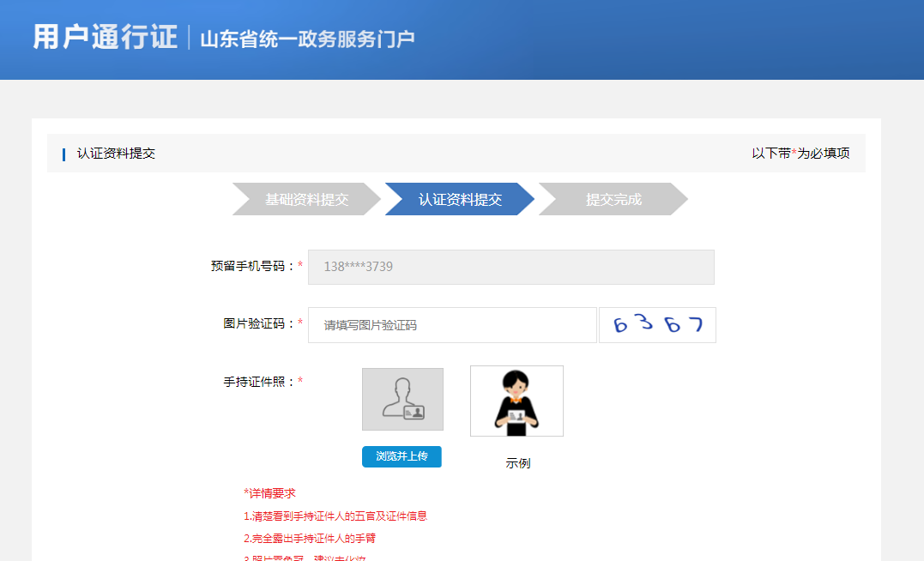Select the 基础资料提交 step
The image size is (924, 561).
pyautogui.click(x=305, y=198)
